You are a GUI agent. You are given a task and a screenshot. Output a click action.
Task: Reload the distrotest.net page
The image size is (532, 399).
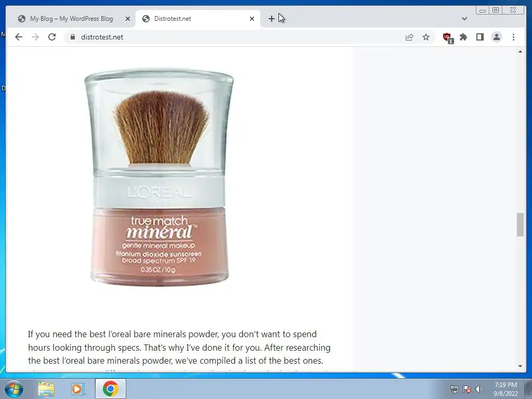tap(52, 37)
